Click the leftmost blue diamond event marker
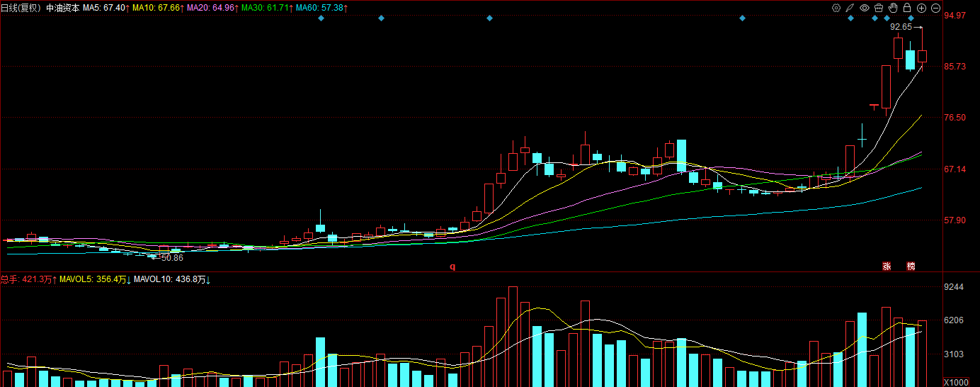 (321, 18)
